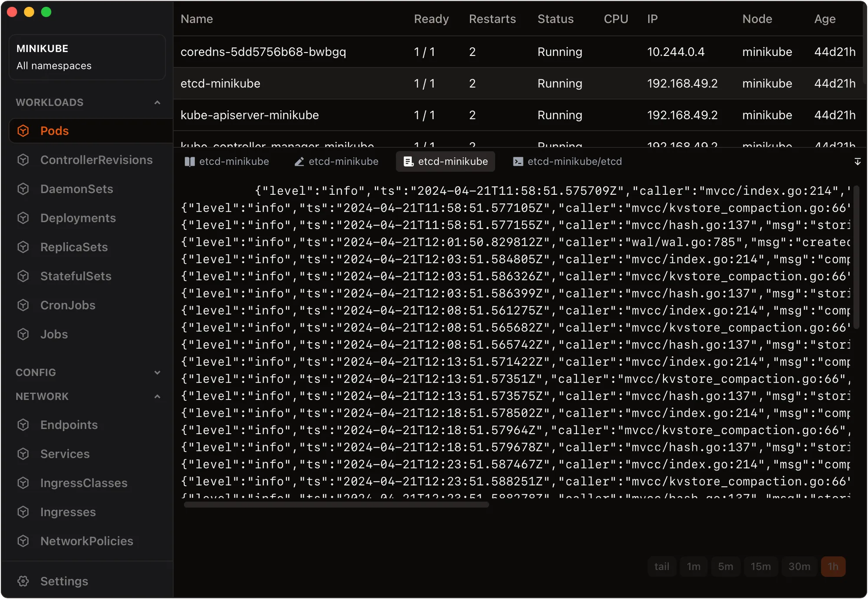
Task: Collapse the WORKLOADS section
Action: point(157,102)
